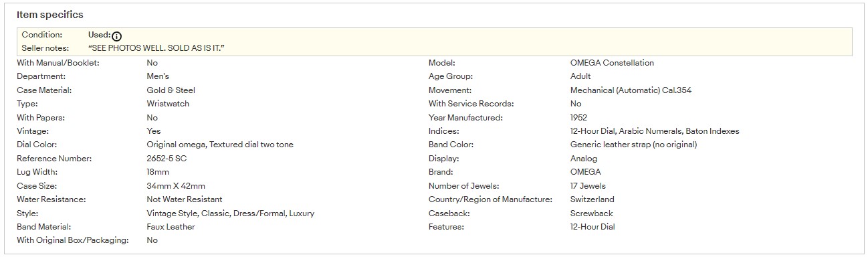Click the 'Vintage:' label

tap(33, 131)
